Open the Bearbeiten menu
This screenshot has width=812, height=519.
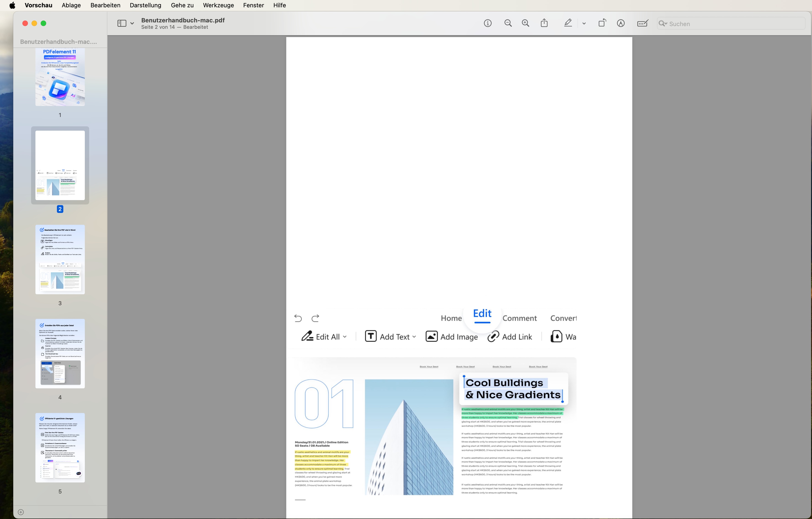[x=105, y=5]
